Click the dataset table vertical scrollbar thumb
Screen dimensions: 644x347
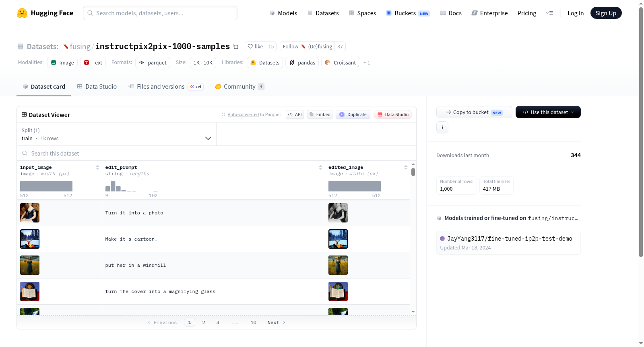pos(413,172)
